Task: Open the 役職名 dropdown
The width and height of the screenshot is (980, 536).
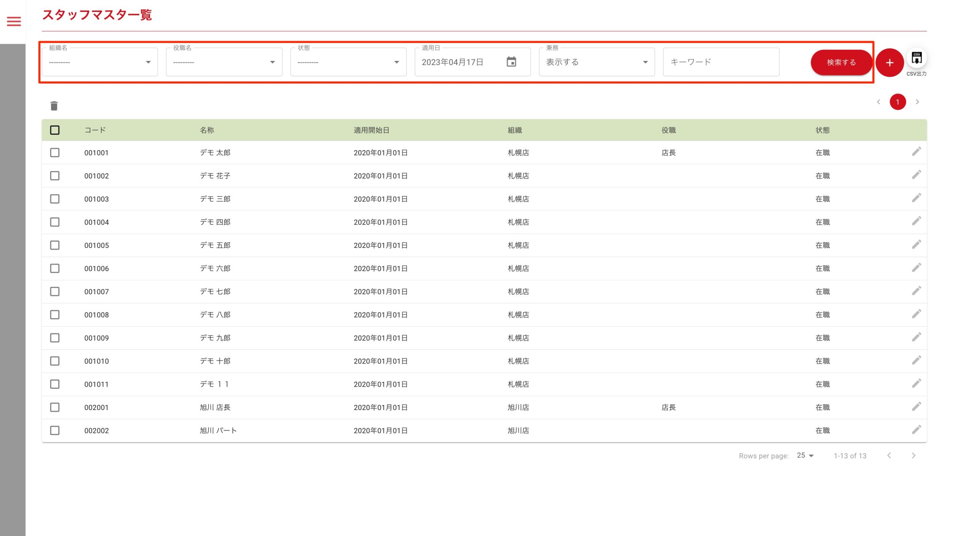Action: 224,62
